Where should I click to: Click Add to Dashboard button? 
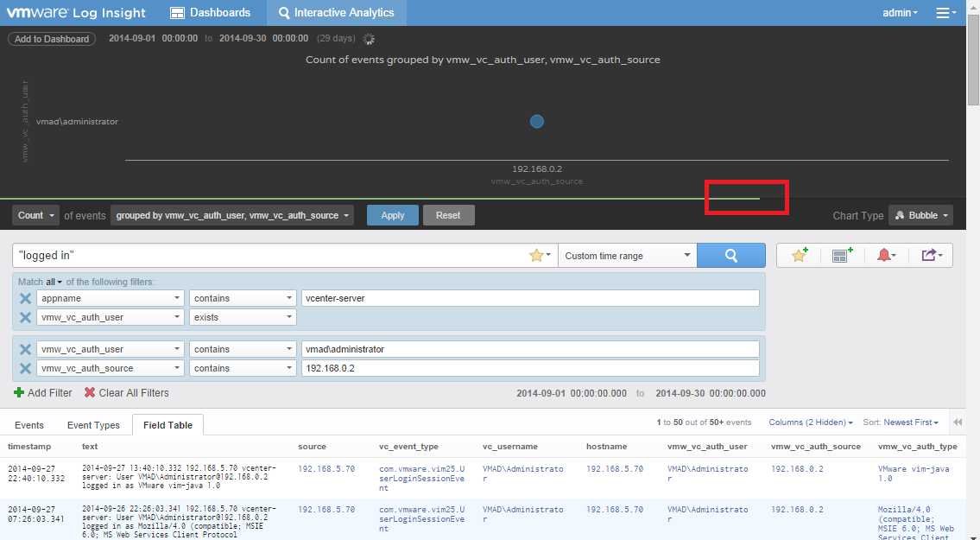click(x=52, y=39)
